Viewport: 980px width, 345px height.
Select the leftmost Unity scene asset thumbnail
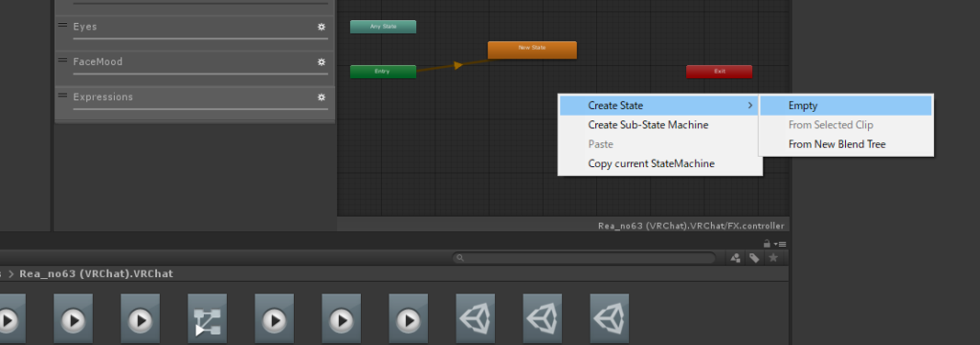pyautogui.click(x=475, y=319)
